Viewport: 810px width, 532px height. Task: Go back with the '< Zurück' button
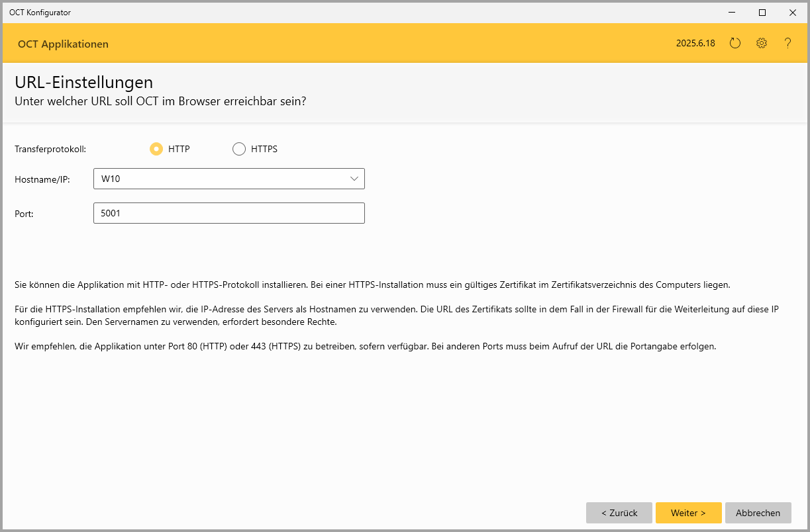[619, 513]
